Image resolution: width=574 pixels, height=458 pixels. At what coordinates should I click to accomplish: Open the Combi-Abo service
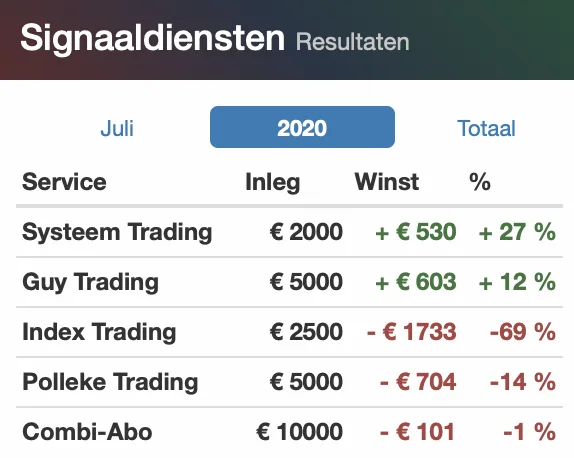coord(87,431)
